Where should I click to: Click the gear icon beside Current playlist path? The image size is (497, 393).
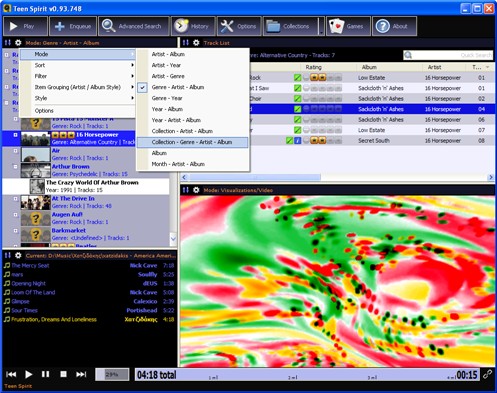click(18, 255)
